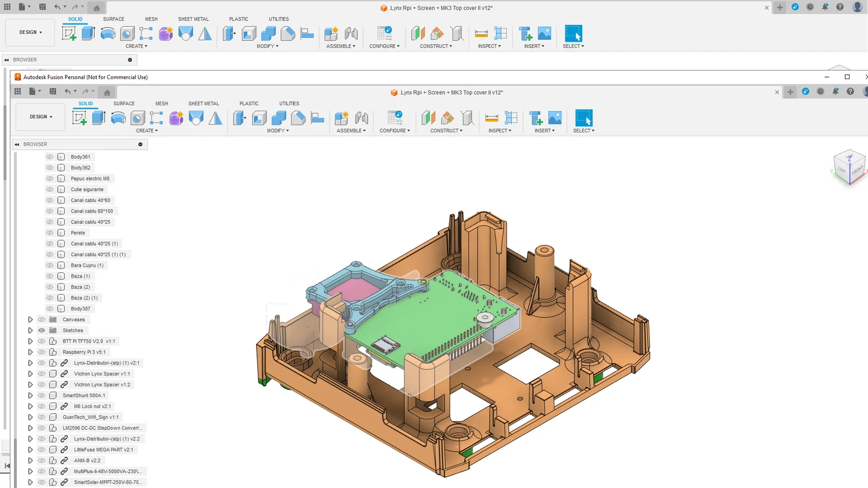Click Insert image icon in front window
This screenshot has height=488, width=868.
pos(555,118)
